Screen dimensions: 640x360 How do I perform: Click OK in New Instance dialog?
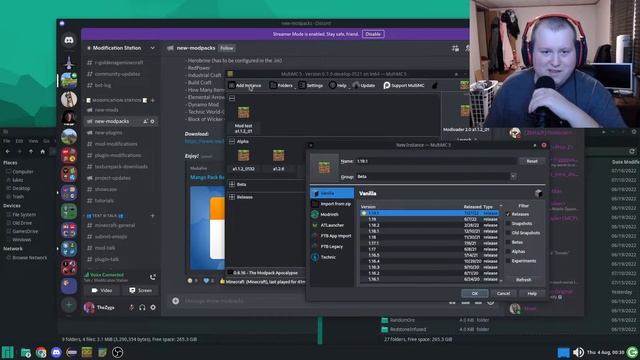475,293
